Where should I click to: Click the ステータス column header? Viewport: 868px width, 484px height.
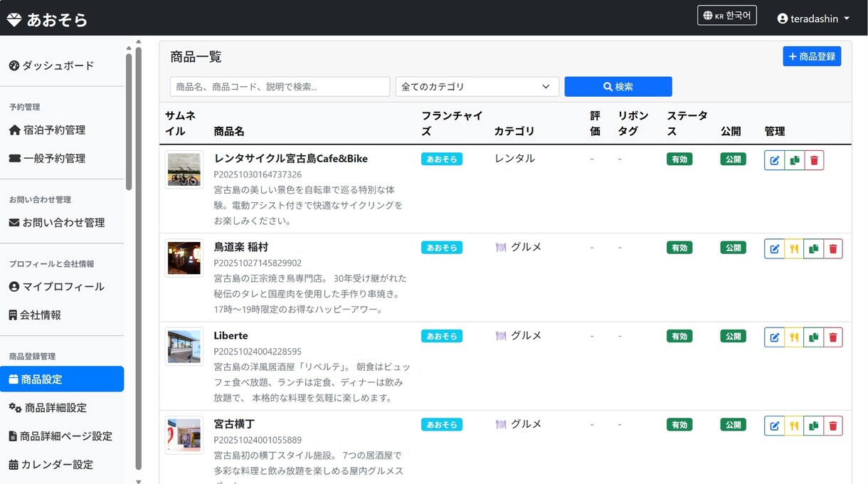[687, 123]
